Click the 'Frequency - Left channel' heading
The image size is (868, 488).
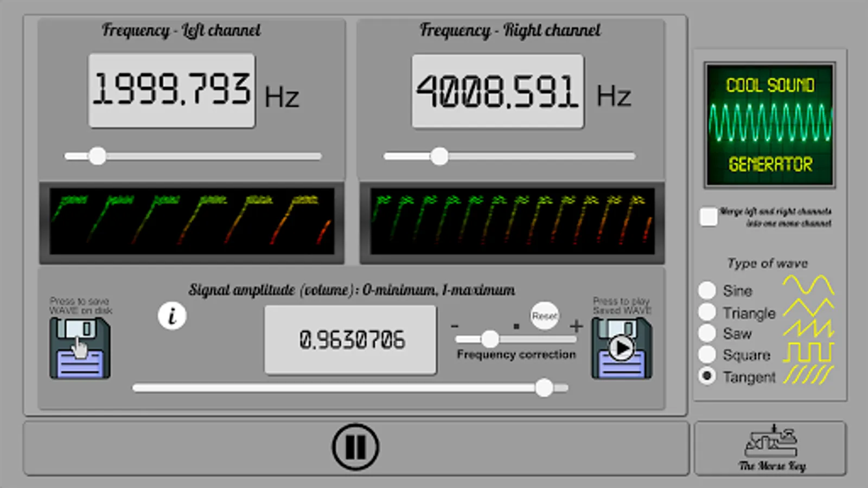pos(181,30)
